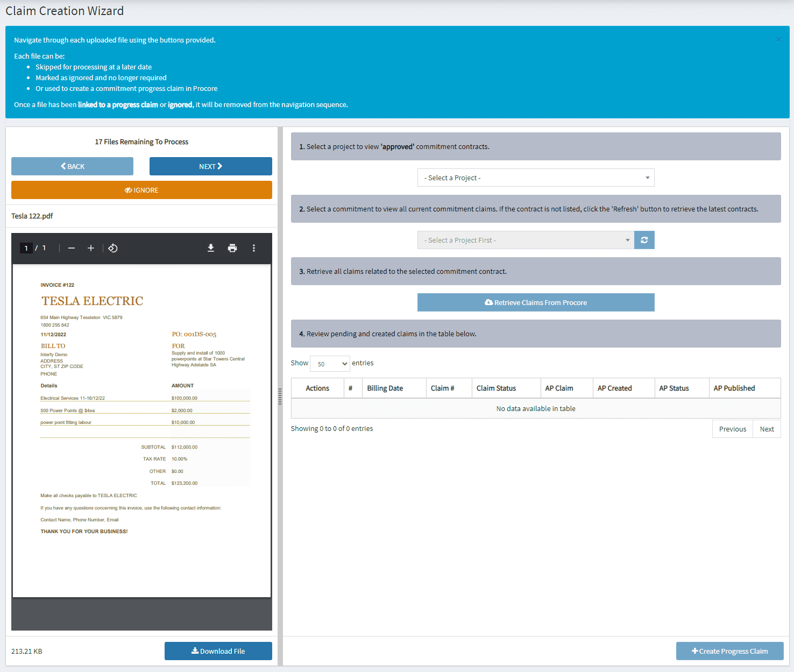Print the Tesla 122 invoice
This screenshot has height=672, width=794.
[232, 248]
